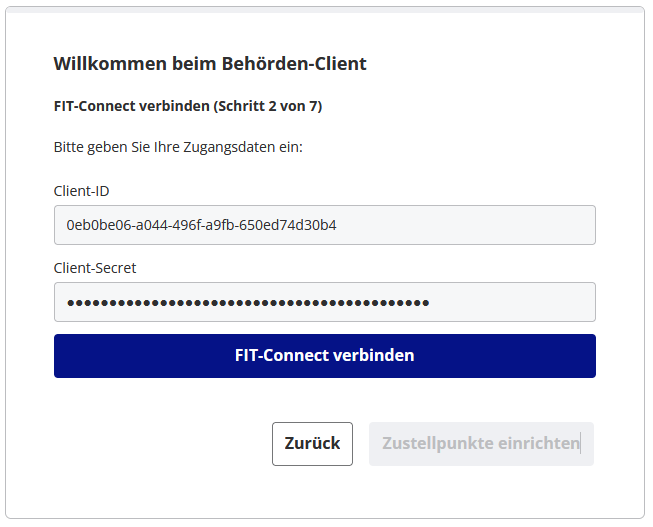Go back with the Zurück button

coord(312,444)
